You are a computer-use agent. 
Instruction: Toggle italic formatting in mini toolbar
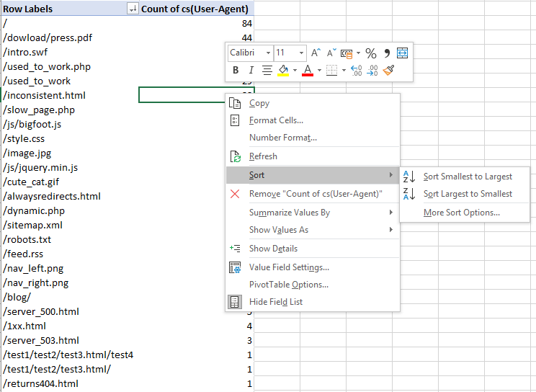pyautogui.click(x=251, y=71)
